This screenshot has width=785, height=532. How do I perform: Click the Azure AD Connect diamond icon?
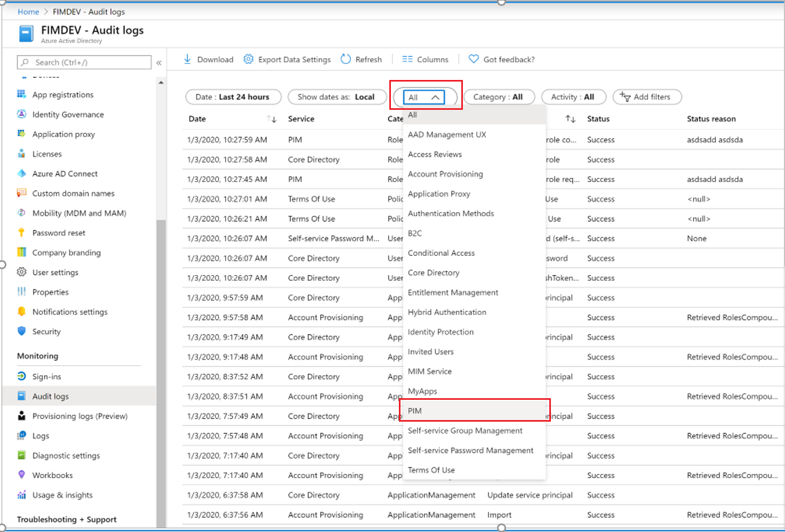pos(21,173)
